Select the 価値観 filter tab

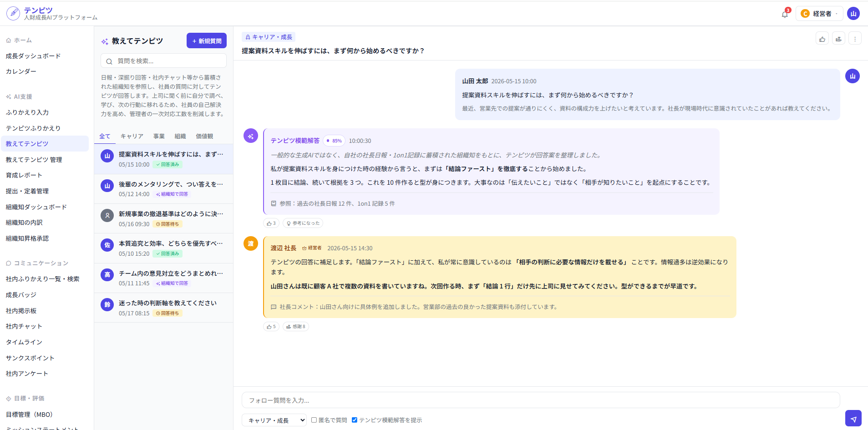(204, 137)
